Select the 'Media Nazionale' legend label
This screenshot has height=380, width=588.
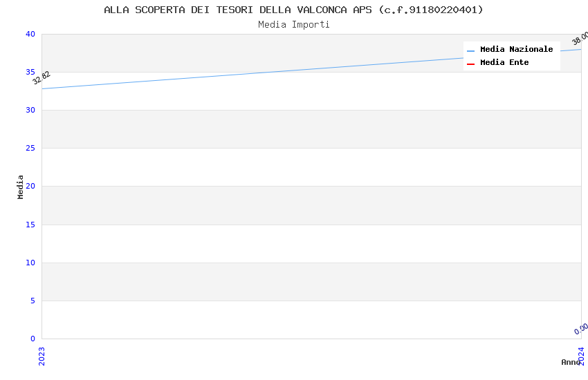coord(516,49)
